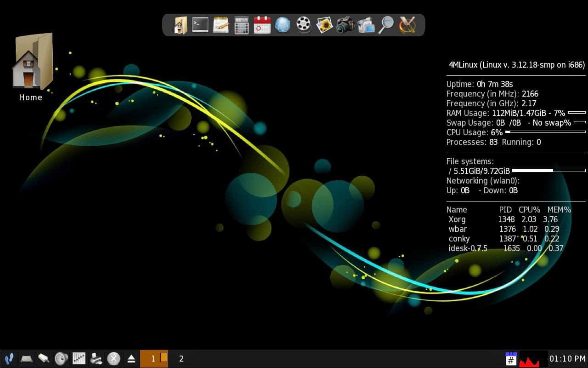Open the calculator from the dock
The image size is (588, 368).
242,25
